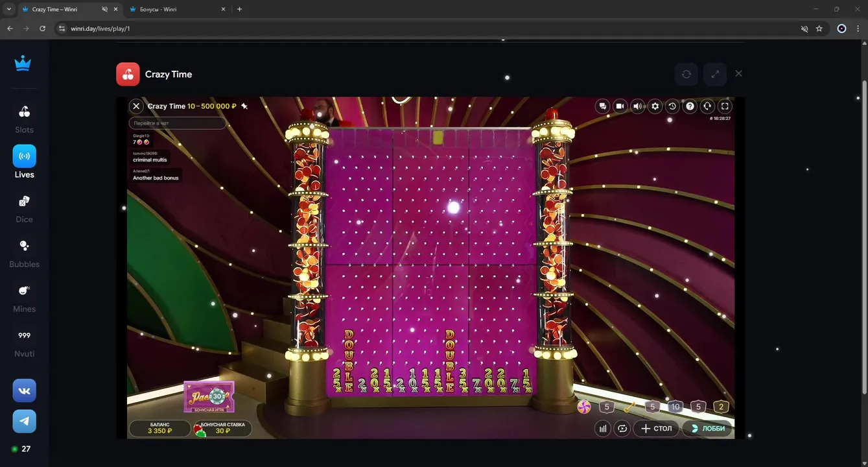Switch to Бонусы – Winri tab
868x467 pixels.
pos(174,9)
